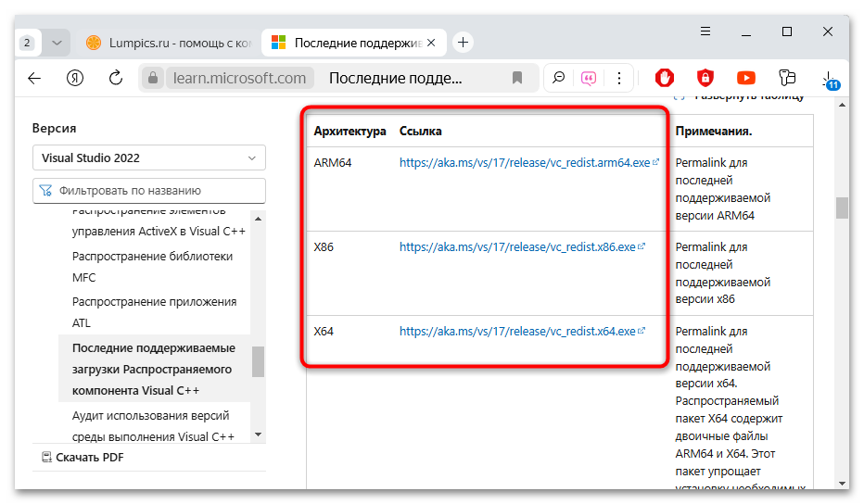Open Распространение библиотеки MFC article
864x504 pixels.
[x=152, y=267]
